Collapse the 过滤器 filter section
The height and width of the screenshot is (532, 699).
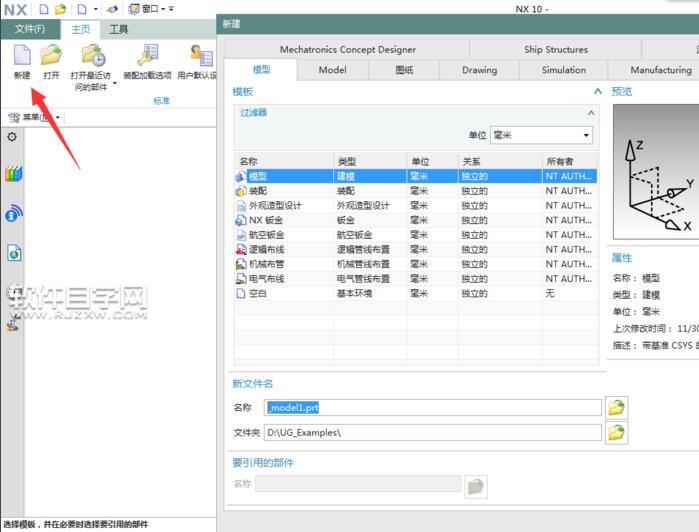click(x=591, y=113)
